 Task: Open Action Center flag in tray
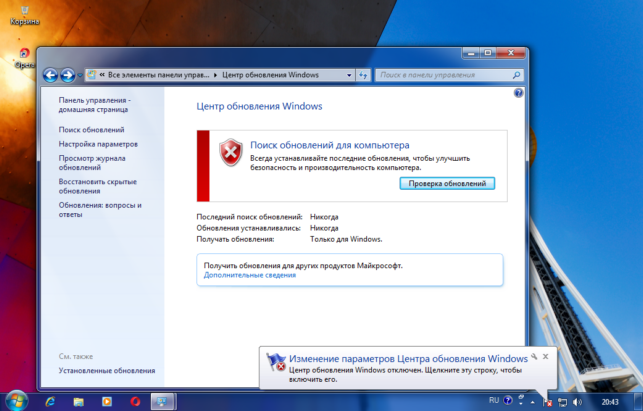click(x=547, y=402)
